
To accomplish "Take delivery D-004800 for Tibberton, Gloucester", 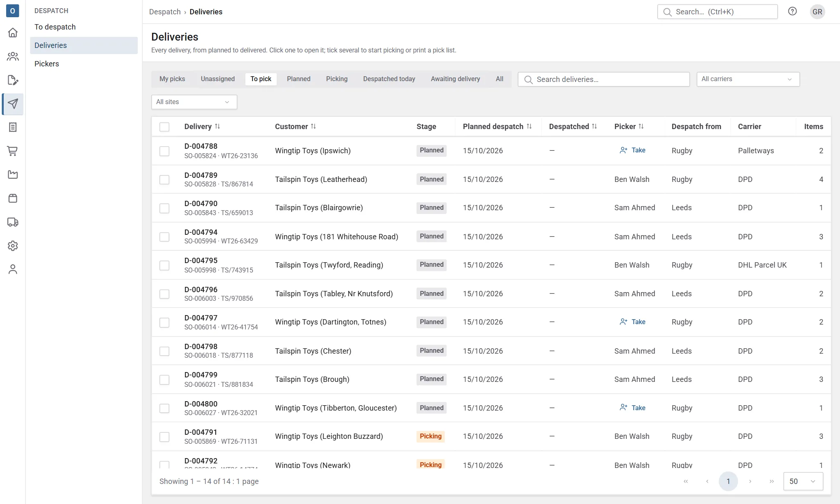I will [632, 408].
